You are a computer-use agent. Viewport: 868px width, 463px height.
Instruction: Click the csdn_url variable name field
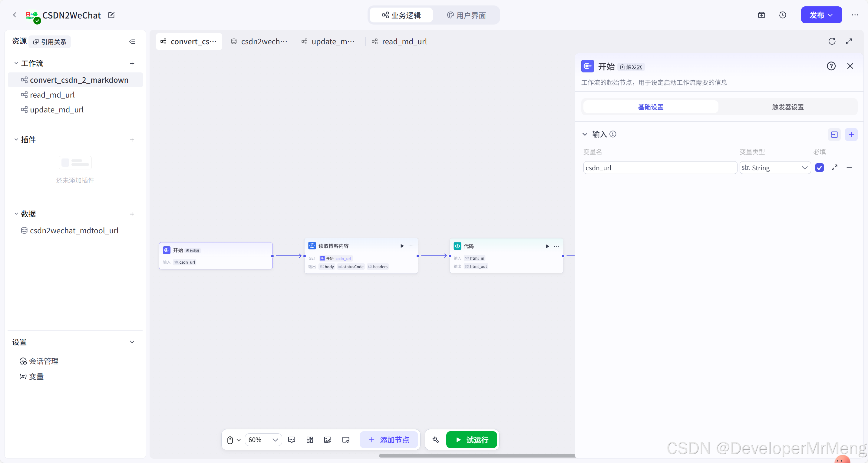click(x=659, y=168)
